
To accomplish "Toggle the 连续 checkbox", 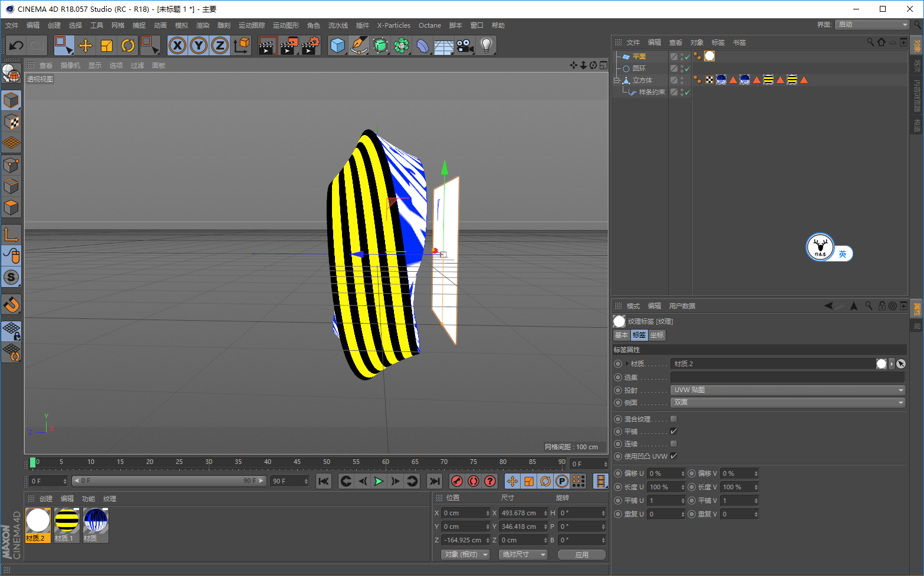I will click(x=673, y=443).
